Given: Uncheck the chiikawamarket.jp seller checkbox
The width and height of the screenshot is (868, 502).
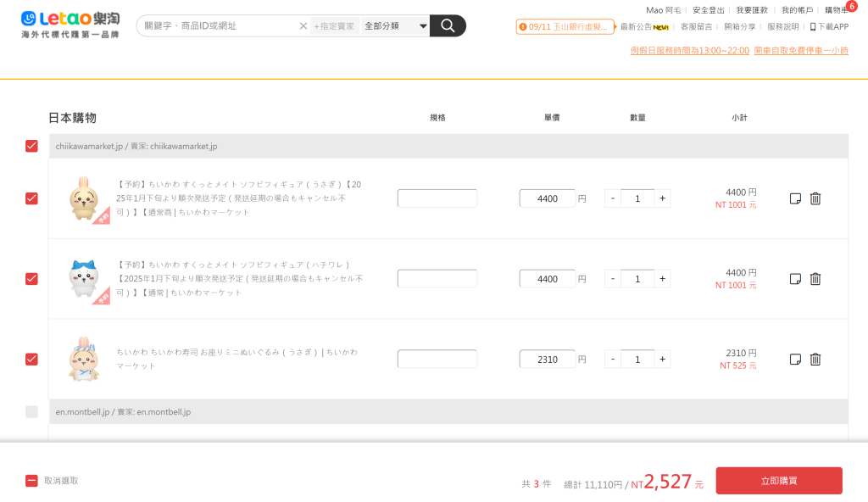Looking at the screenshot, I should coord(31,146).
